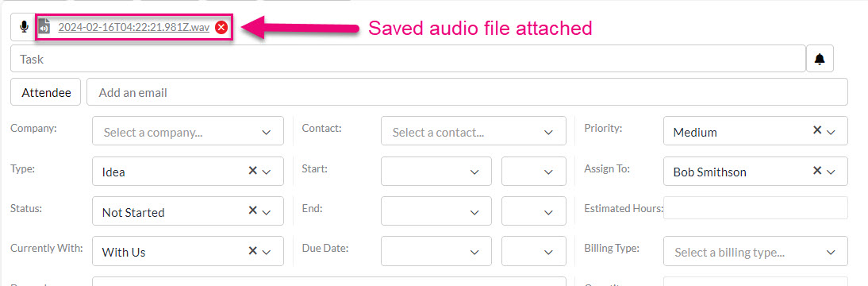Click the Attendee button
Screen dimensions: 868x286
[x=46, y=92]
